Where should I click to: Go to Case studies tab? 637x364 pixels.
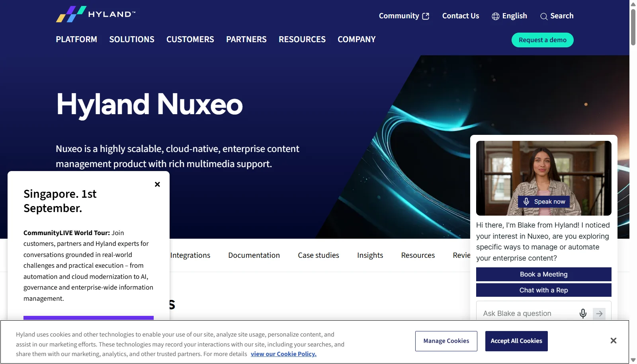pos(318,255)
